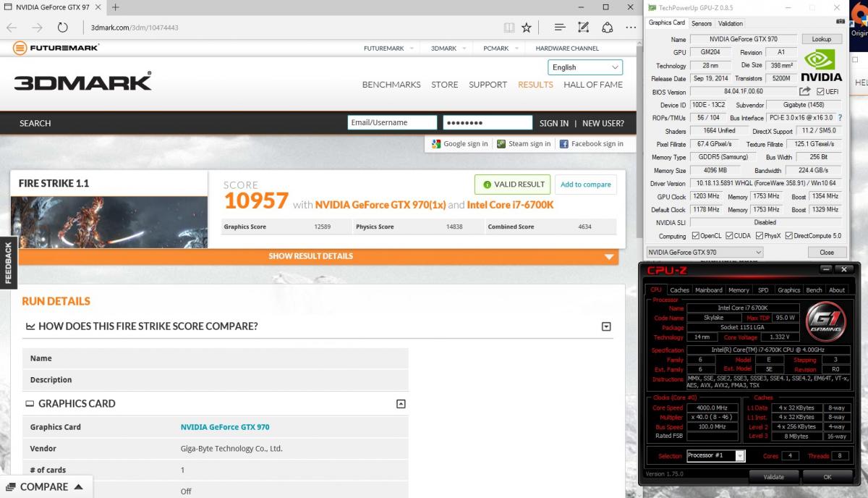Minimize the CPU-Z window

827,269
